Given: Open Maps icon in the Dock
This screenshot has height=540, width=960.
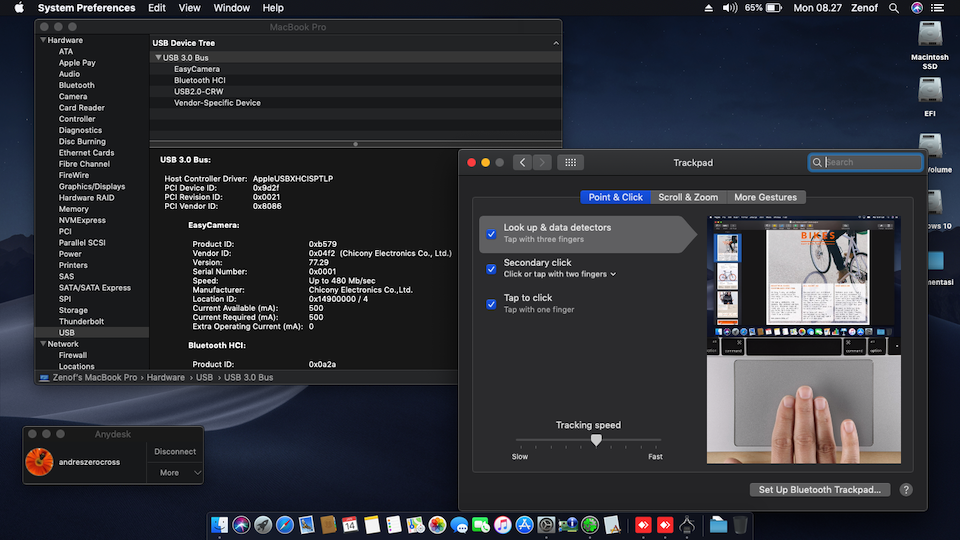Looking at the screenshot, I should coord(415,525).
